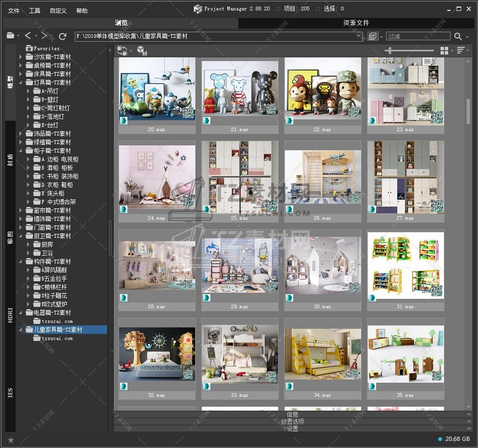Select the HDRI vertical side tab
The image size is (478, 448).
pos(10,315)
